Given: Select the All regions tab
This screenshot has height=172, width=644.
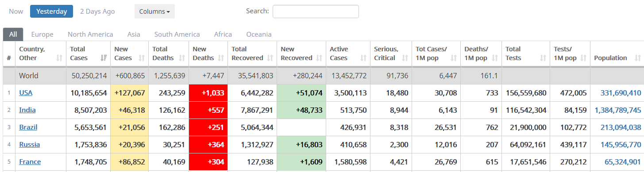Looking at the screenshot, I should pyautogui.click(x=13, y=34).
